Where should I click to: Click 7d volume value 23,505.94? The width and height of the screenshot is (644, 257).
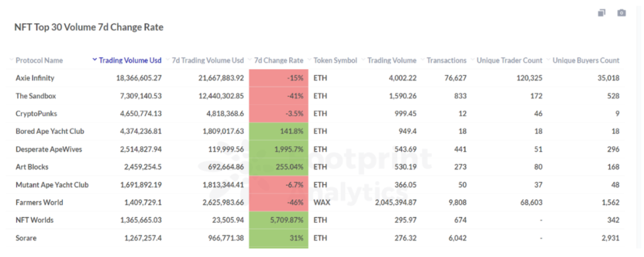(226, 220)
